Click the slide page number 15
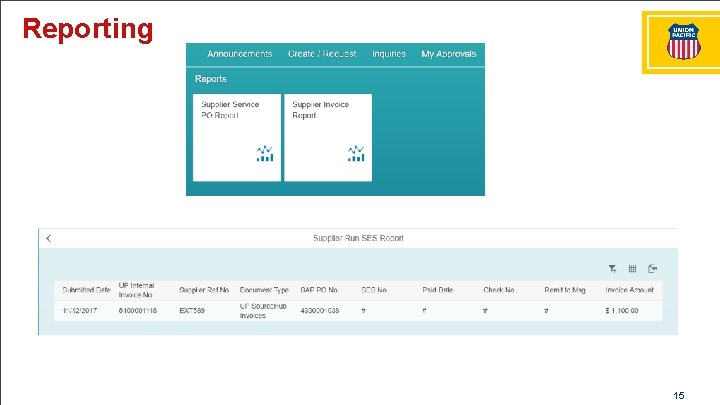Image resolution: width=720 pixels, height=405 pixels. coord(679,395)
